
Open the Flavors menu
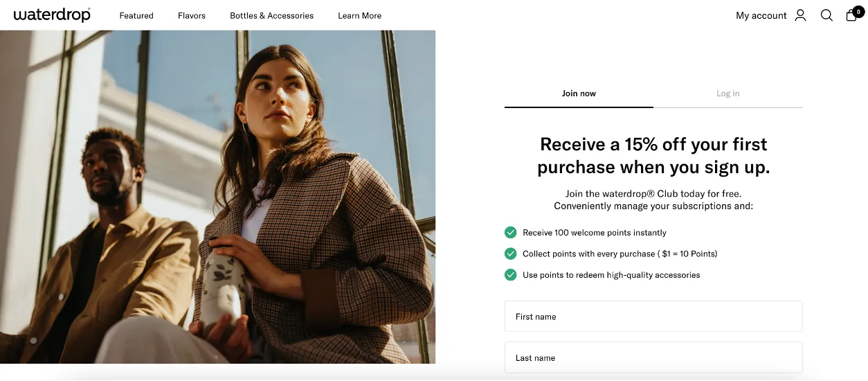click(192, 15)
